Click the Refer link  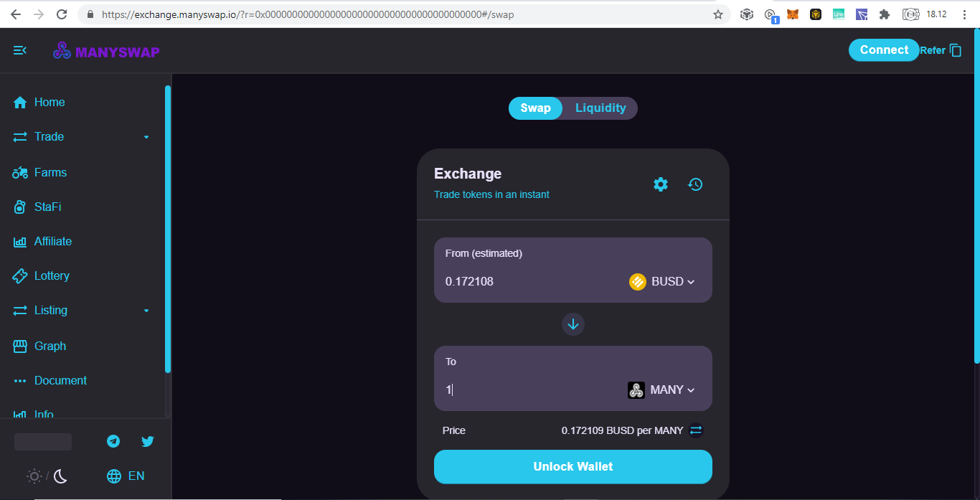point(933,50)
